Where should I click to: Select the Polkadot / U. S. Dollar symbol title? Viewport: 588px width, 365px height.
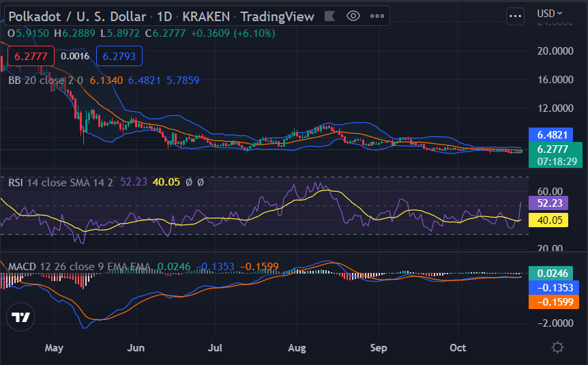point(77,16)
